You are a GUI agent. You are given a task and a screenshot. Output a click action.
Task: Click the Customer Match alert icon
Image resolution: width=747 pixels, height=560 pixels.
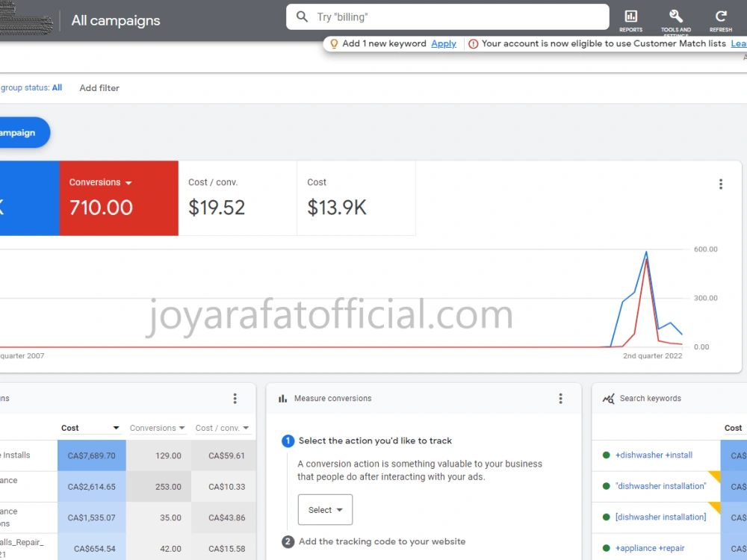point(473,44)
